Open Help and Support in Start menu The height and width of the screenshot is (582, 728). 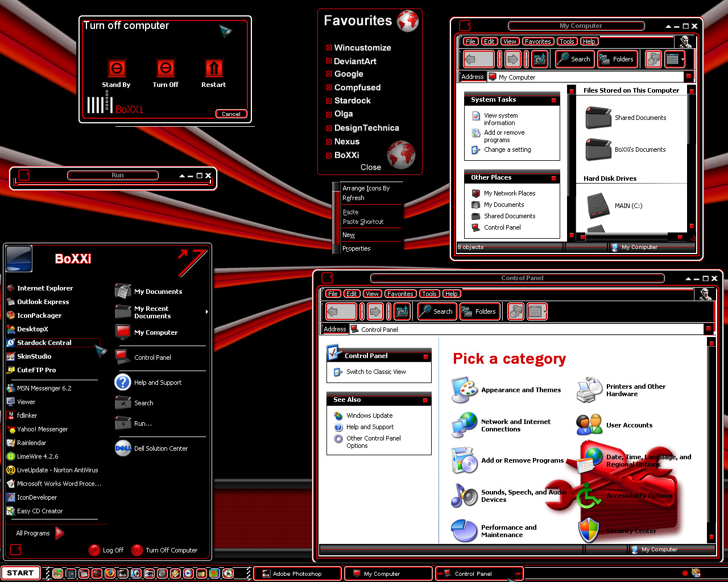click(148, 383)
